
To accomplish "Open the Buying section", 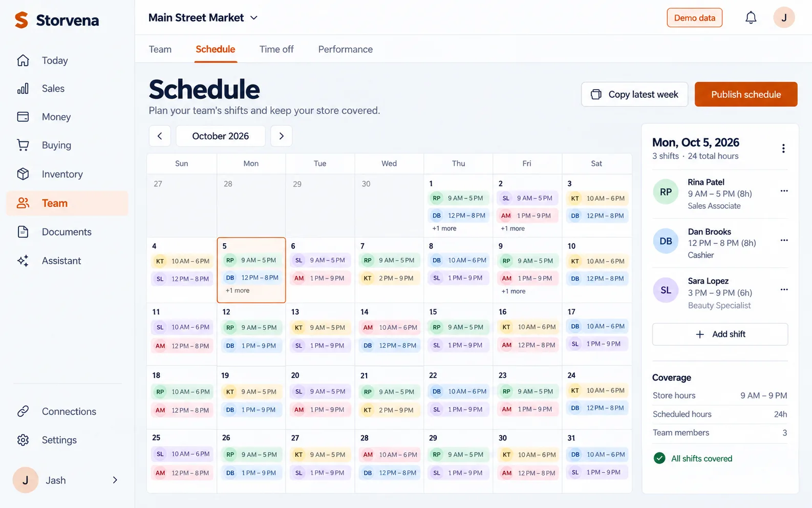I will (x=67, y=145).
